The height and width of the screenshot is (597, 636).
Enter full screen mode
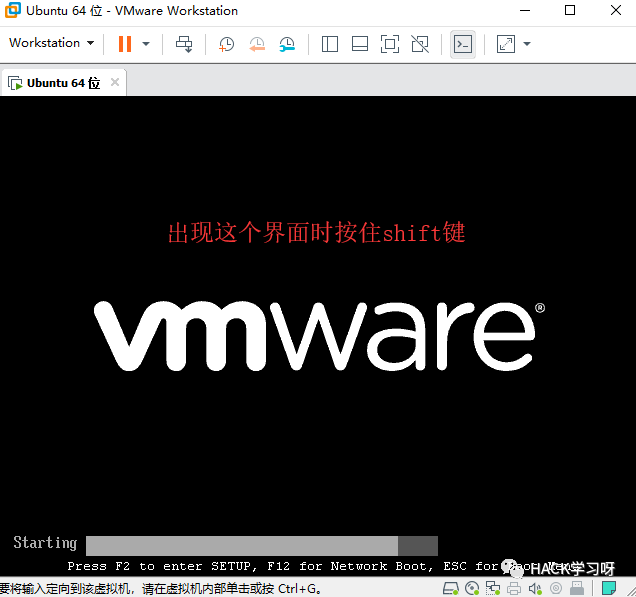pos(390,44)
